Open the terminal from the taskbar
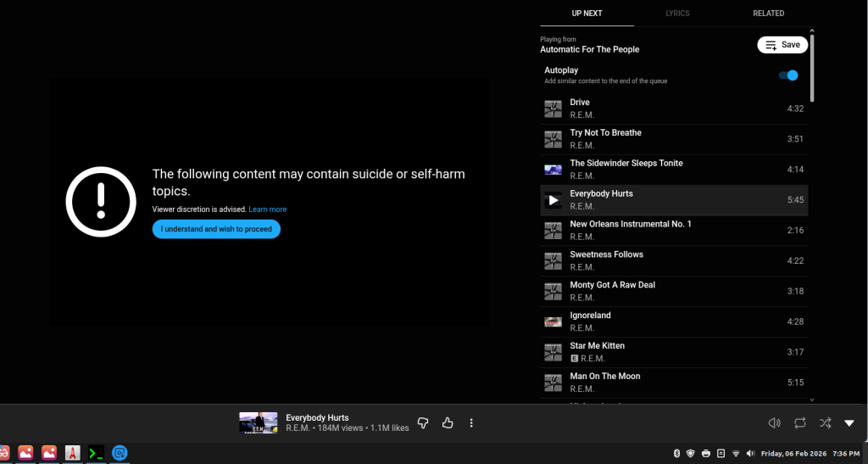 97,453
